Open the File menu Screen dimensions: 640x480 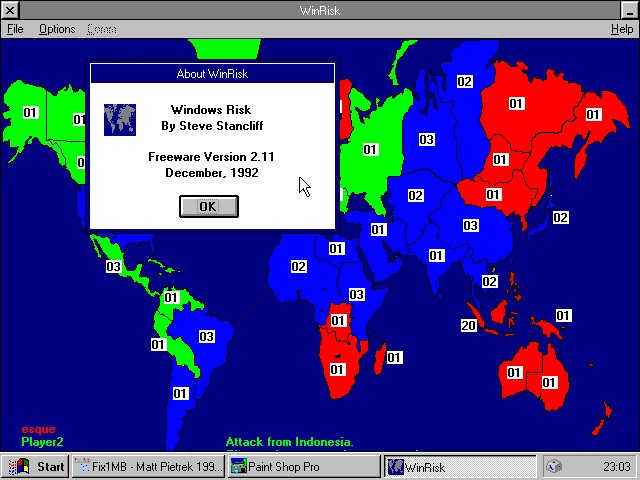(x=15, y=29)
